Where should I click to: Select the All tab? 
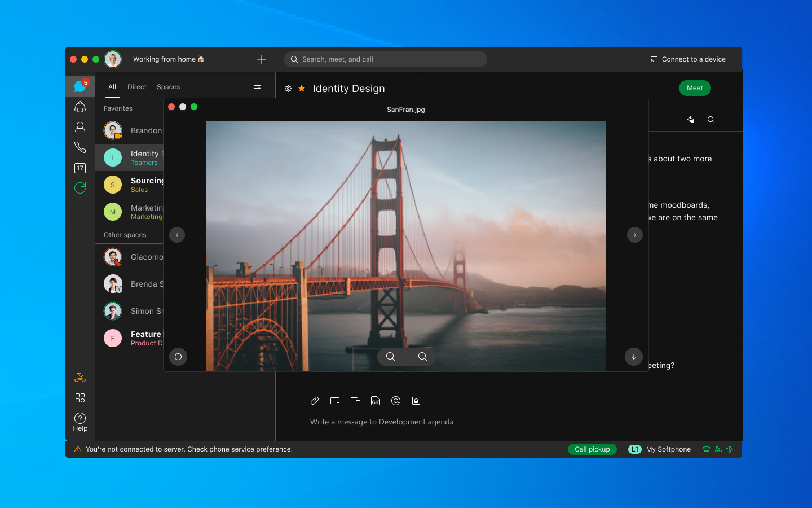(x=112, y=87)
